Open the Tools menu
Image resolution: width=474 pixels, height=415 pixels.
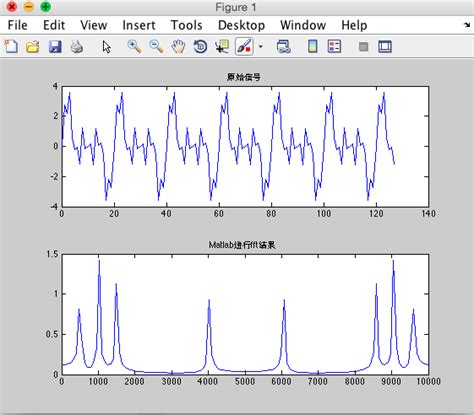tap(187, 25)
